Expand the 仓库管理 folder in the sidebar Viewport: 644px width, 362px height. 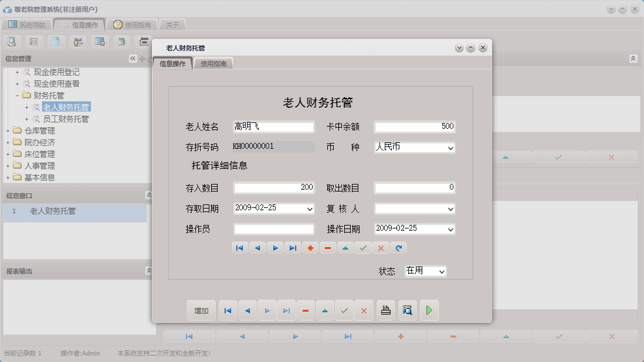(9, 130)
